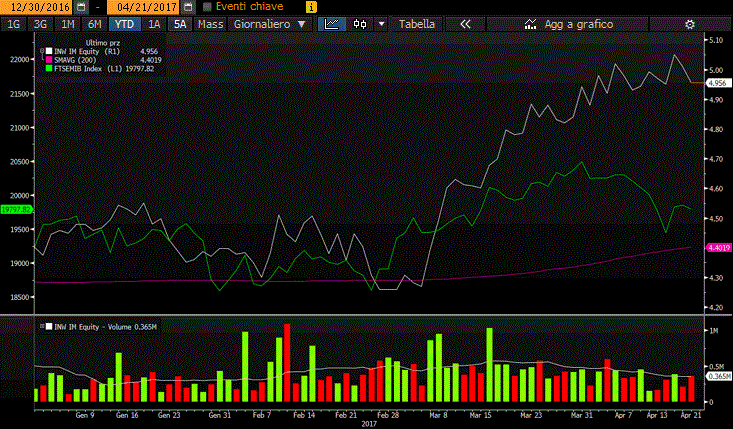Click the start date field 12/30/2016
The height and width of the screenshot is (429, 733).
tap(36, 7)
